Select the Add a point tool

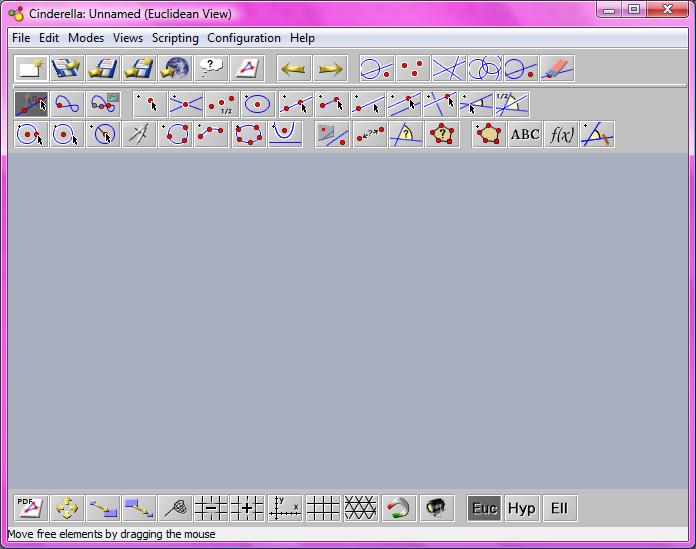149,104
